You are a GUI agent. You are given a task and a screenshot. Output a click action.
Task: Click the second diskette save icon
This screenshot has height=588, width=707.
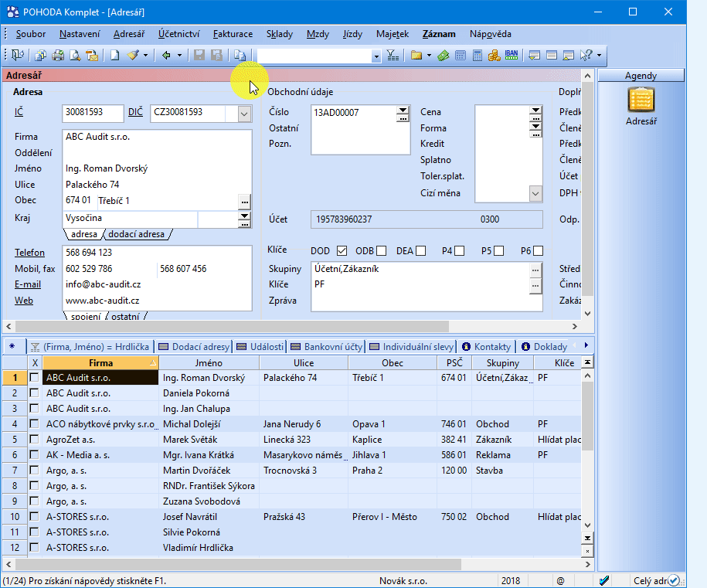216,56
